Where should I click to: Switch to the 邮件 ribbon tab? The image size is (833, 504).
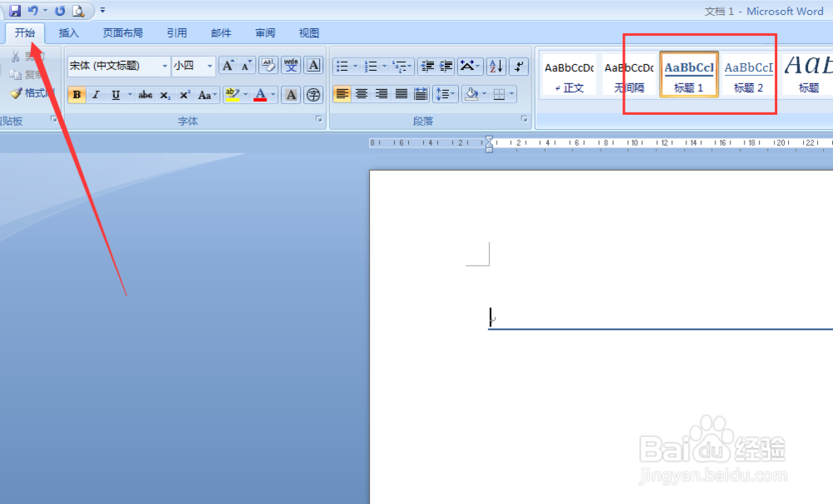221,33
